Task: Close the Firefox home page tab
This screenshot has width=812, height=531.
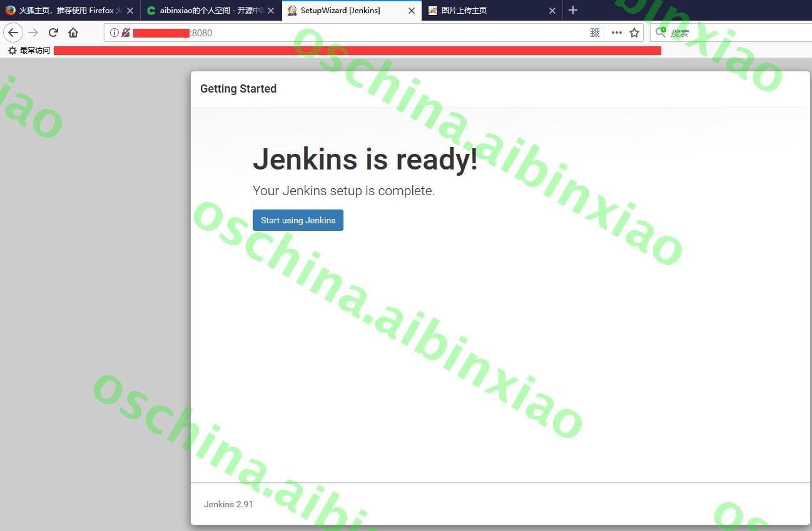Action: (130, 11)
